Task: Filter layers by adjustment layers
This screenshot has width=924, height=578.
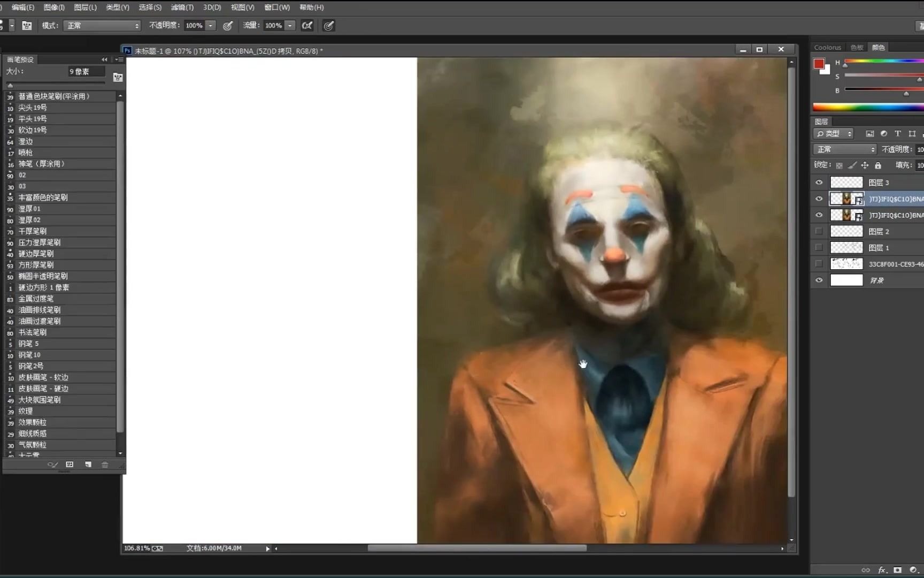Action: [x=884, y=133]
